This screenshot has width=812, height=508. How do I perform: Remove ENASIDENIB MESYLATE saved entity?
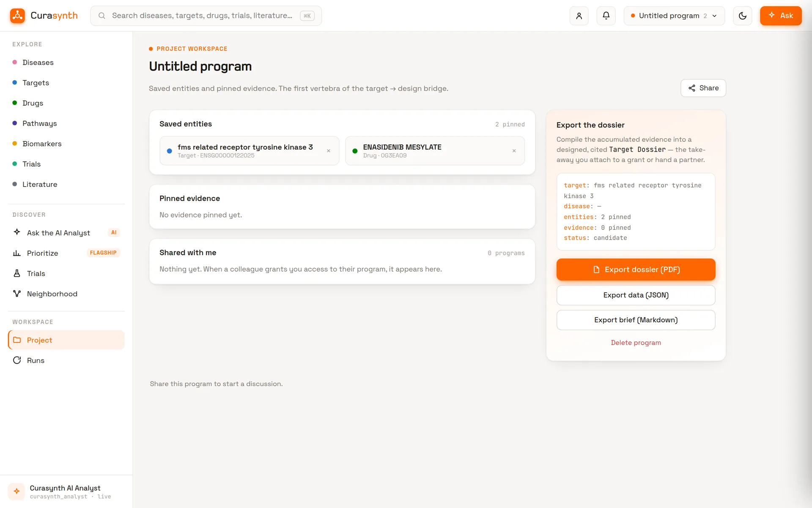514,151
